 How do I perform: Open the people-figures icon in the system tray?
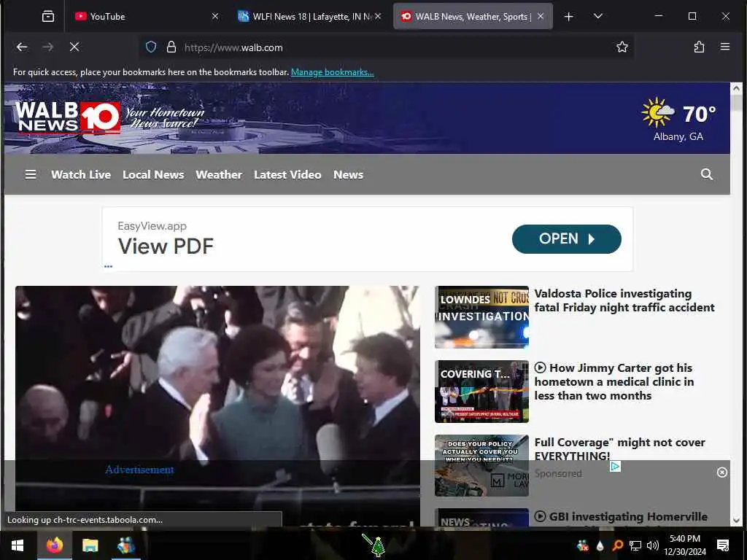point(582,545)
